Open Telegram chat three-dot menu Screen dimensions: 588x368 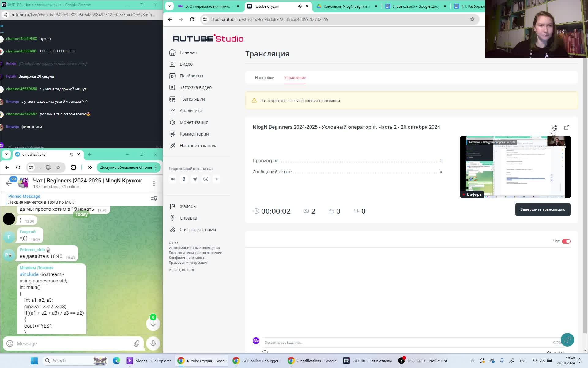tap(154, 183)
